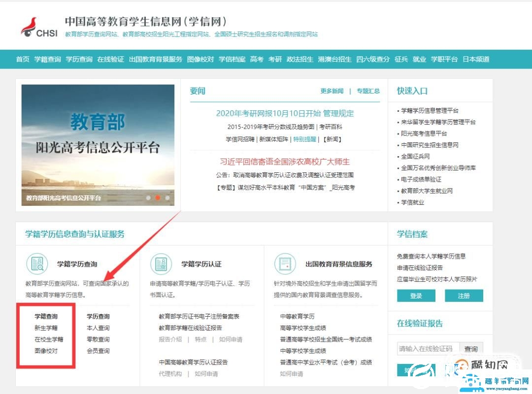Click the 查询 button next to verification input
The image size is (532, 394).
pyautogui.click(x=471, y=349)
